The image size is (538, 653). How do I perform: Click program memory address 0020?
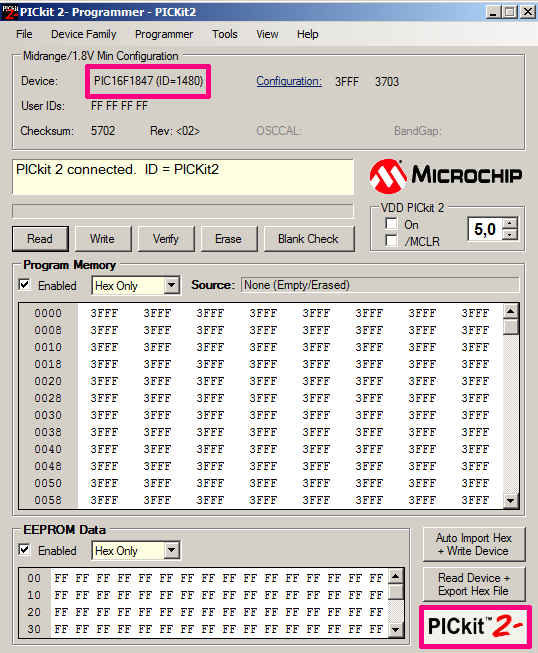48,381
